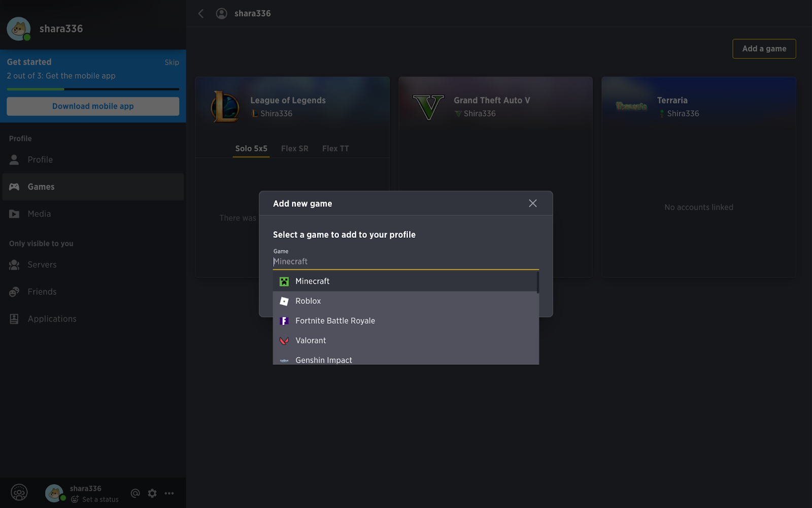Click the Game search input field
The height and width of the screenshot is (508, 812).
click(406, 262)
